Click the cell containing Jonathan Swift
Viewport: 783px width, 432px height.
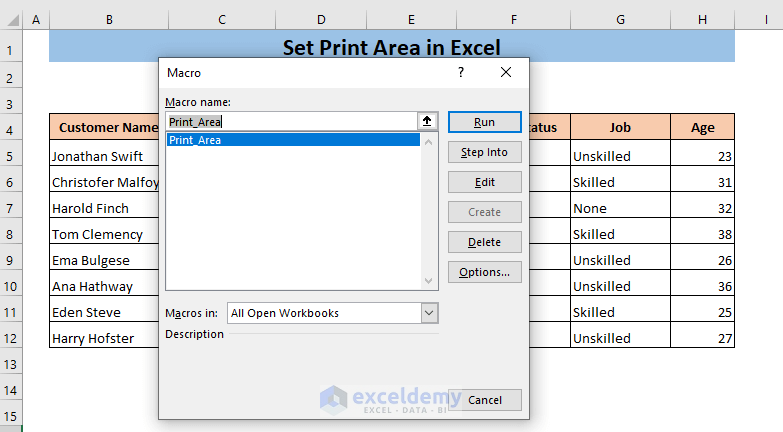pyautogui.click(x=104, y=156)
